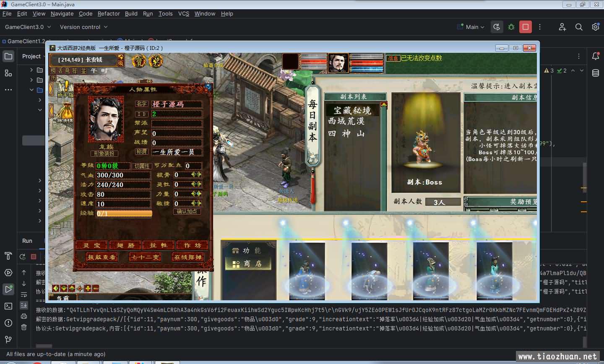Clear the Run console with trash icon
Screen dimensions: 604x364
tap(24, 327)
